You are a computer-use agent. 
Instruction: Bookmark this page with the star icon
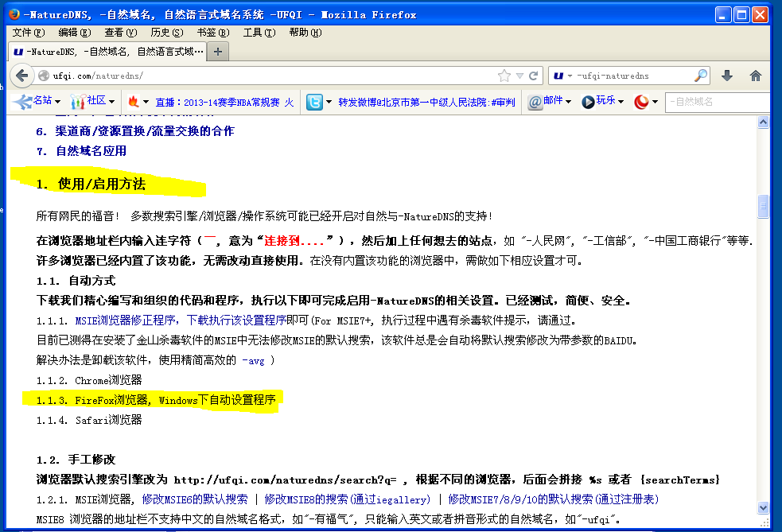coord(504,76)
